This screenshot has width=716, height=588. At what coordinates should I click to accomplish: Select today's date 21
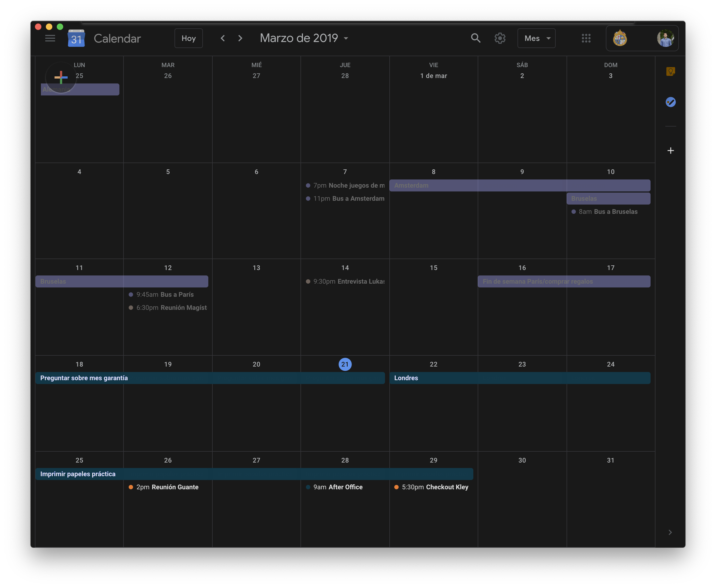coord(345,364)
